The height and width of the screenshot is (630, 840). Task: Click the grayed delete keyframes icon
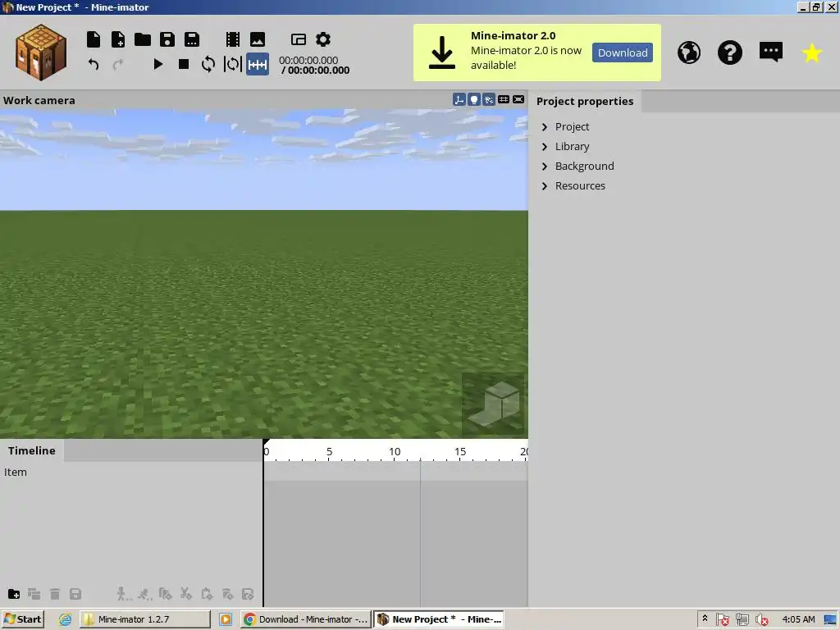(x=227, y=594)
